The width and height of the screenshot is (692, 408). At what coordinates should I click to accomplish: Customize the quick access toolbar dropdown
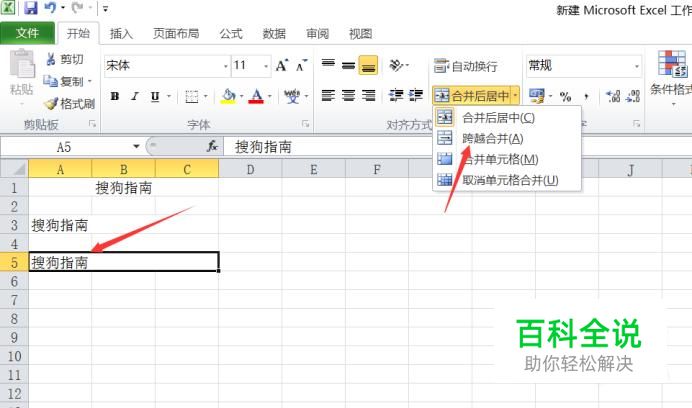point(105,8)
